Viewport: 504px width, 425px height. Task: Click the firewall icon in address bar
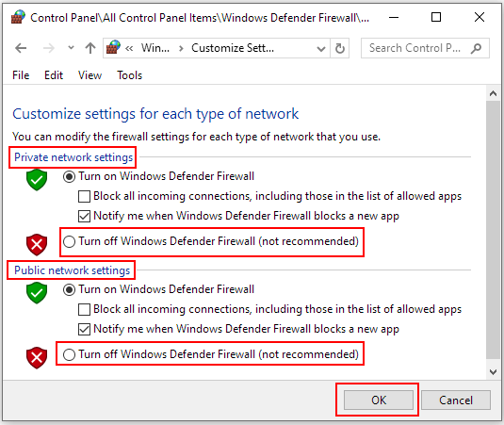(x=113, y=47)
